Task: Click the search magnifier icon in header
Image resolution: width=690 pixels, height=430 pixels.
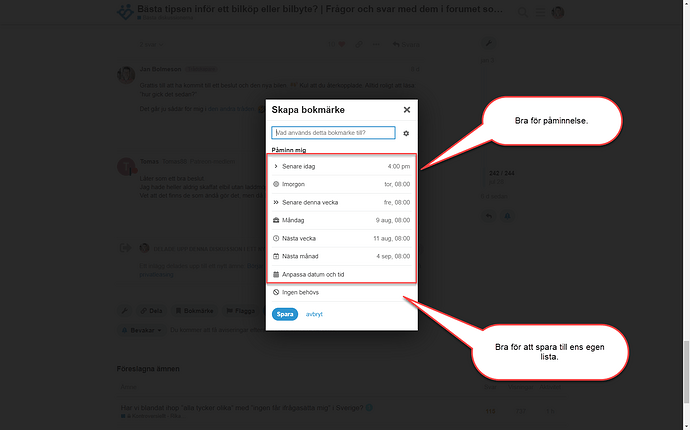Action: pos(523,12)
